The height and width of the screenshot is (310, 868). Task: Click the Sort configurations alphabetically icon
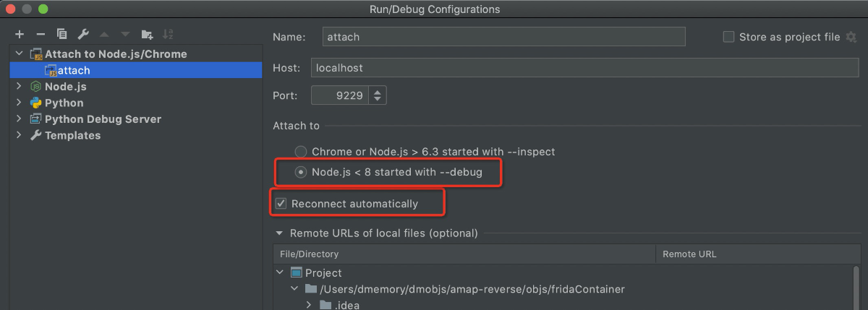[168, 34]
